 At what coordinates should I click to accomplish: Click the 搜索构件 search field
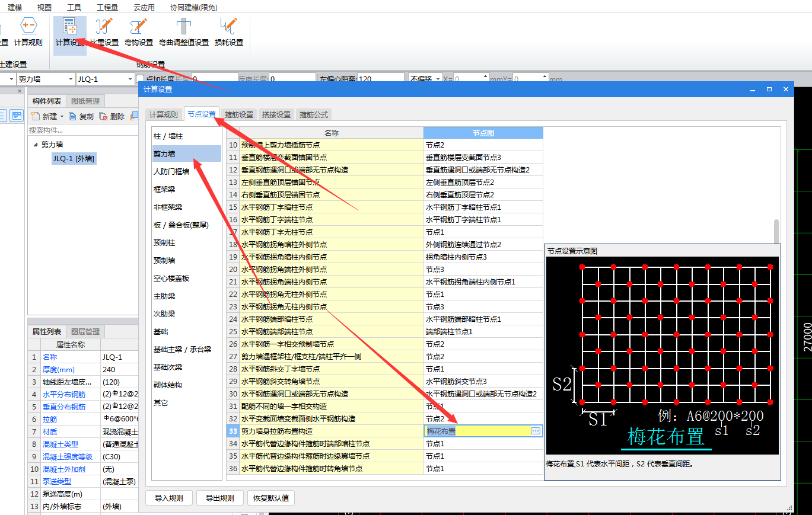[82, 130]
